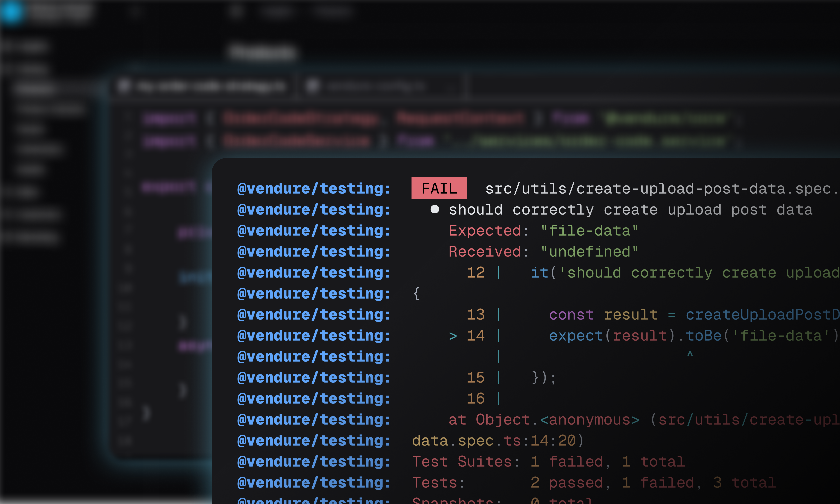Select 'should correctly create upload post data' line
840x504 pixels.
[x=631, y=210]
